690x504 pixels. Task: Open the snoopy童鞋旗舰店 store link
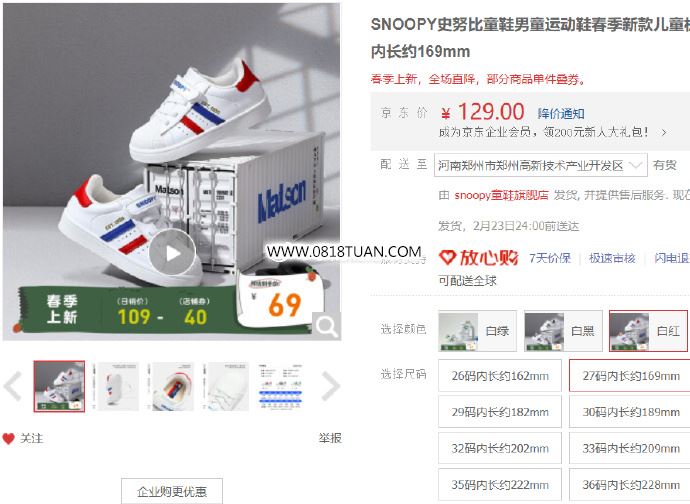tap(501, 195)
